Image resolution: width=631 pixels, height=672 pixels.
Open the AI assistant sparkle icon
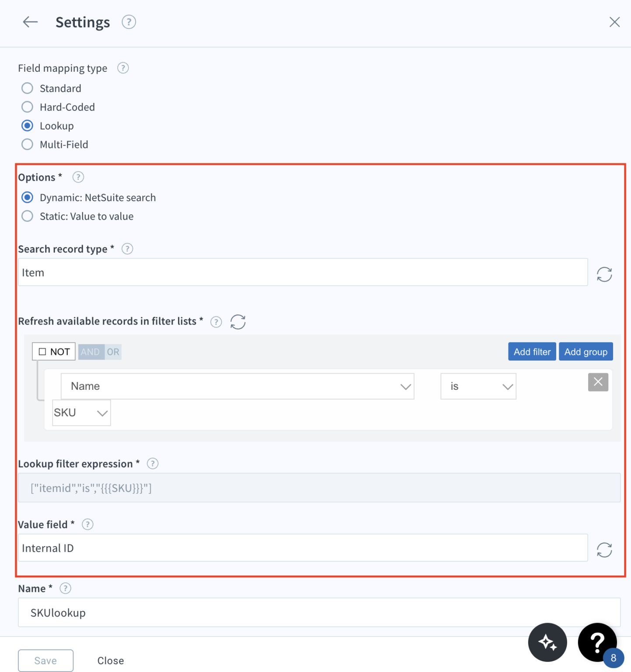(547, 642)
